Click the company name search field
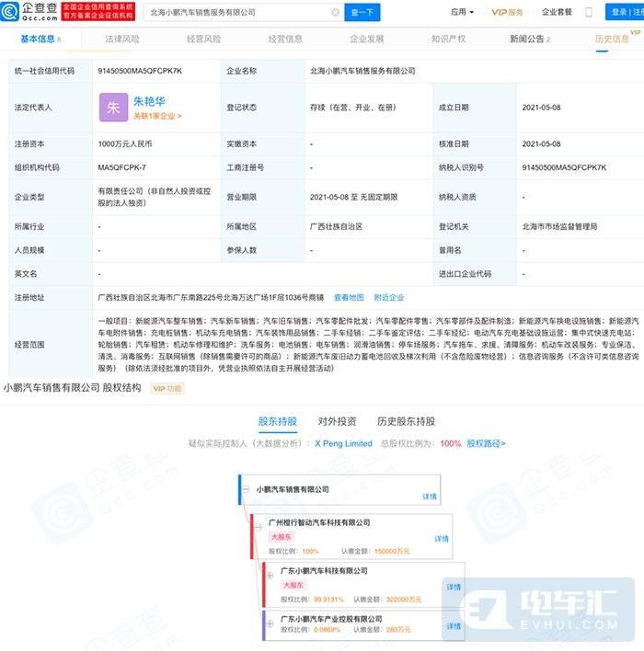This screenshot has height=651, width=644. tap(230, 13)
